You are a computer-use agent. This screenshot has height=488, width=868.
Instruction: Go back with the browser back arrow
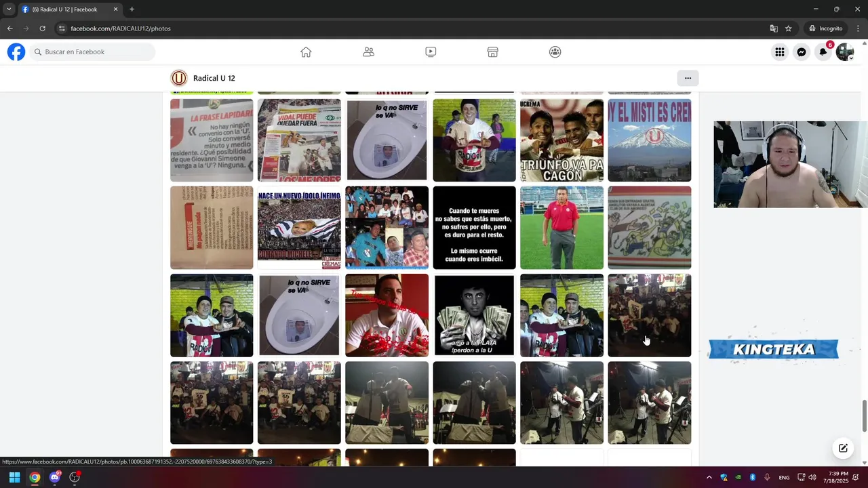[9, 28]
